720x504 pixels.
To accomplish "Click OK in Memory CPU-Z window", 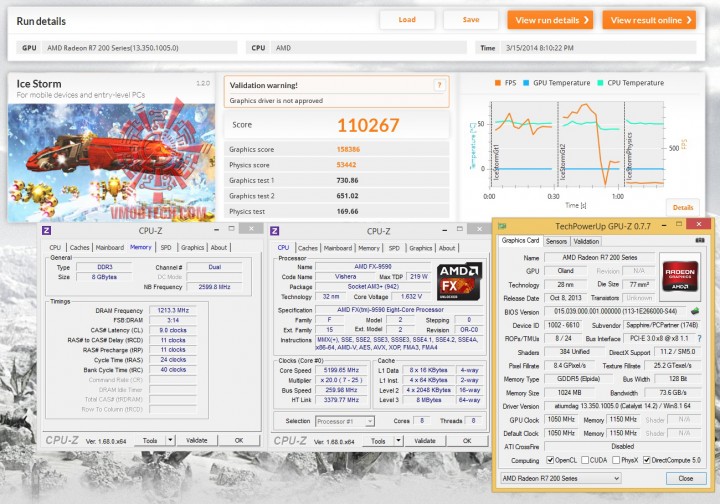I will 239,440.
